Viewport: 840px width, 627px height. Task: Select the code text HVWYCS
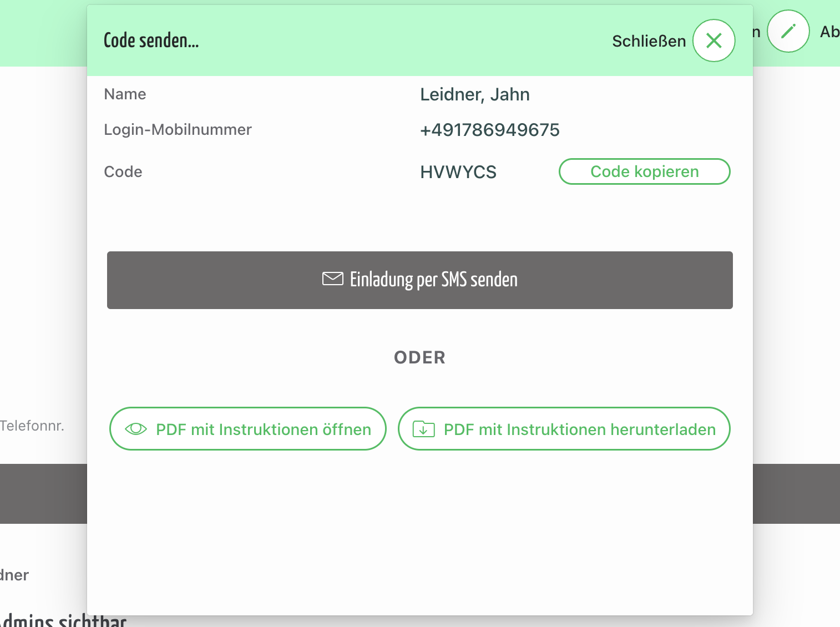[458, 172]
